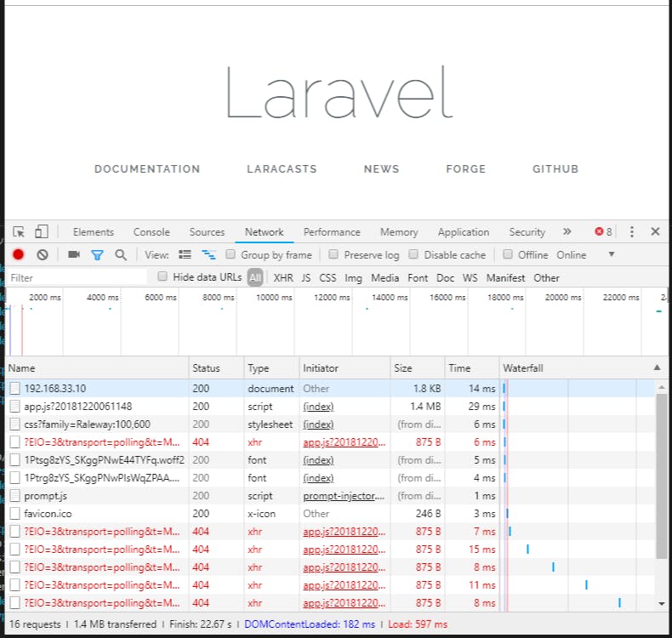
Task: Click the file icon beside favicon.ico
Action: tap(15, 513)
